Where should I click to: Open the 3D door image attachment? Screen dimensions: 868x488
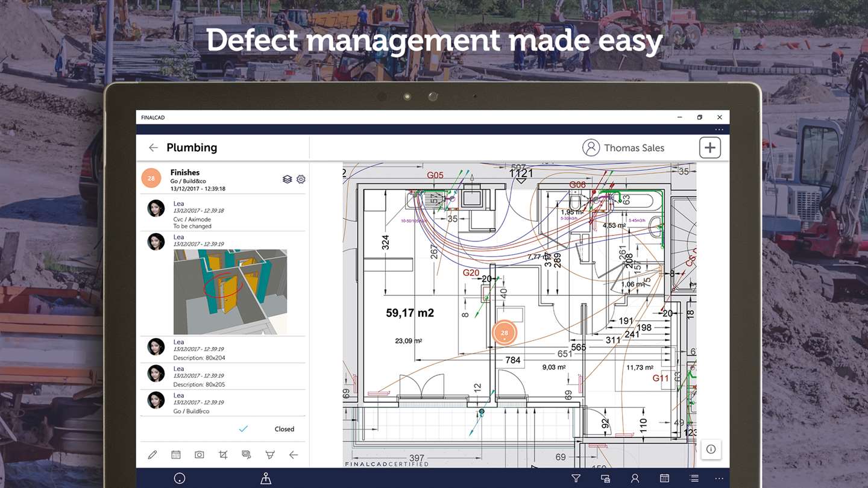click(x=230, y=292)
